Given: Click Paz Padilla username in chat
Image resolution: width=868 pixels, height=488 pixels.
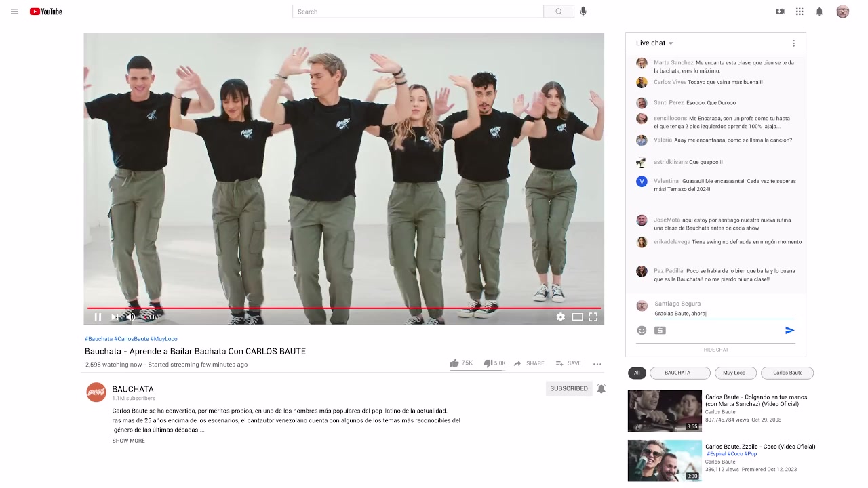Looking at the screenshot, I should click(x=669, y=271).
